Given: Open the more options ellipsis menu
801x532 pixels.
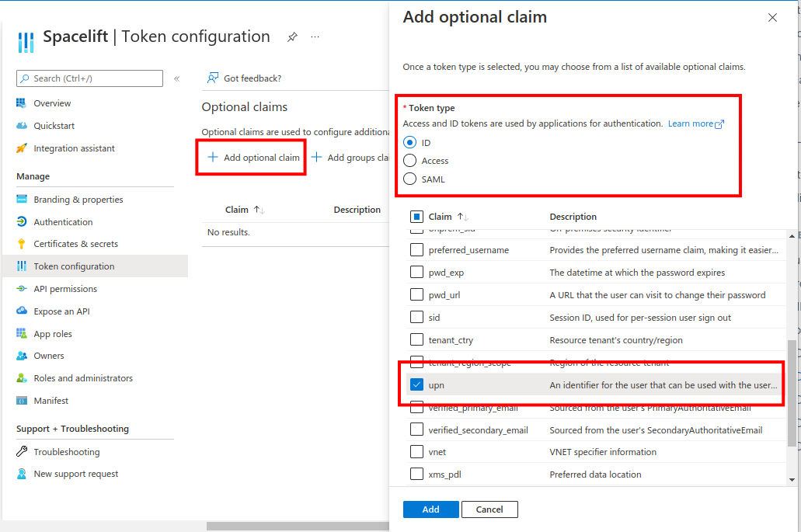Looking at the screenshot, I should click(x=315, y=37).
